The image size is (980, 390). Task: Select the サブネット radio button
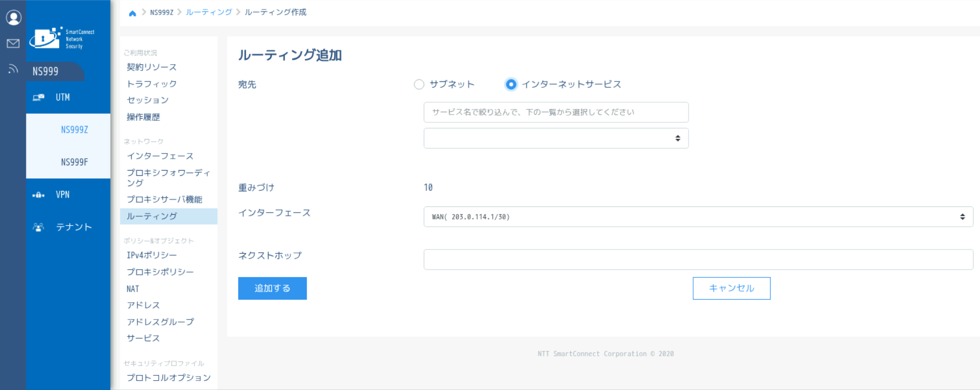(x=419, y=85)
